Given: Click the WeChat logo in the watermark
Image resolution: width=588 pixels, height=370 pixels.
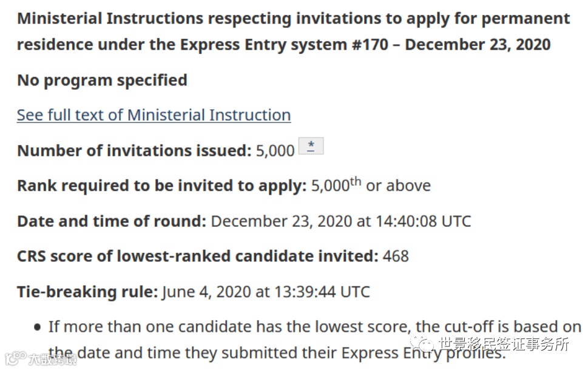Looking at the screenshot, I should point(422,343).
